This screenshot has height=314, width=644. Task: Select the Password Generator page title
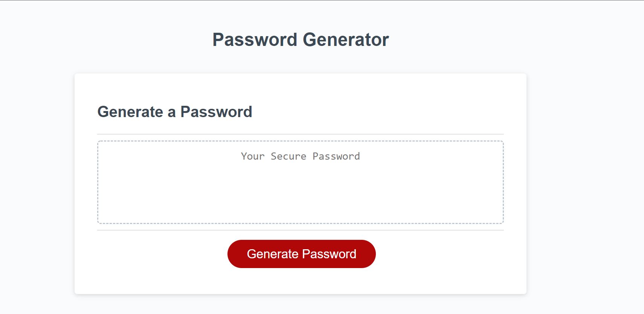click(x=301, y=39)
